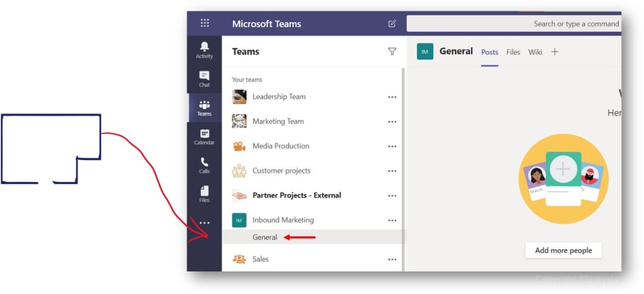The image size is (644, 294).
Task: Click the Add more people button
Action: (563, 250)
